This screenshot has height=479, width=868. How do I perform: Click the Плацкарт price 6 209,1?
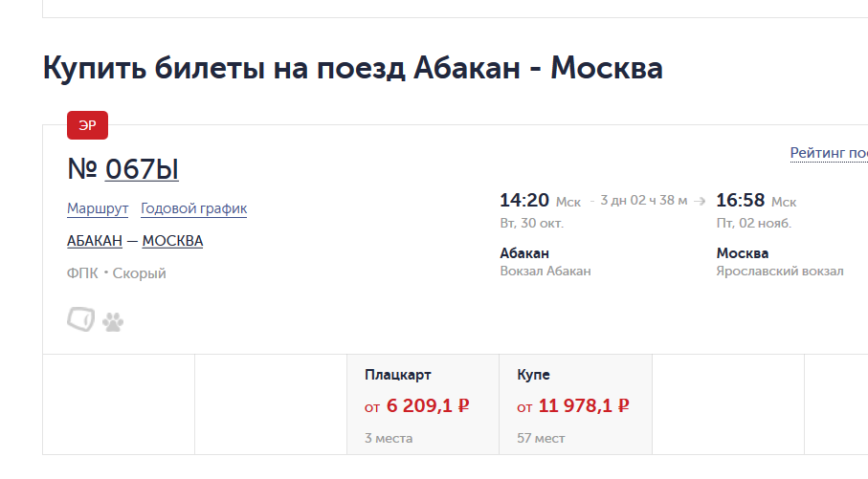pyautogui.click(x=419, y=406)
